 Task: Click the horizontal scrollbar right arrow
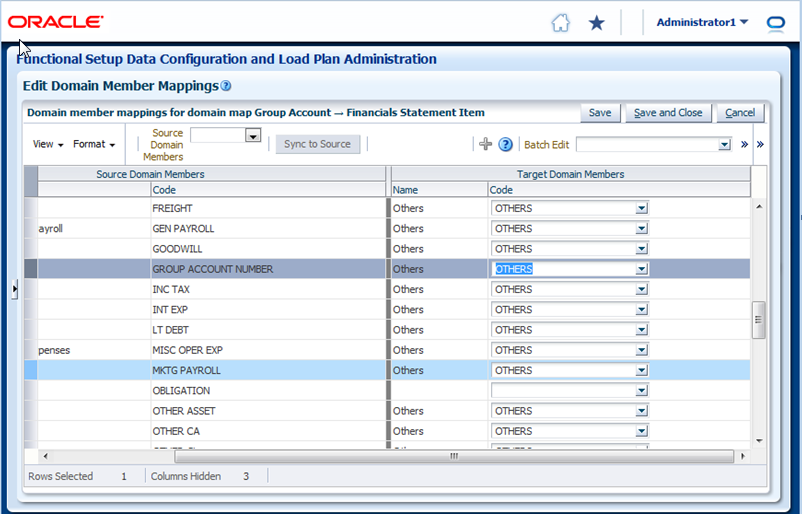click(x=743, y=456)
